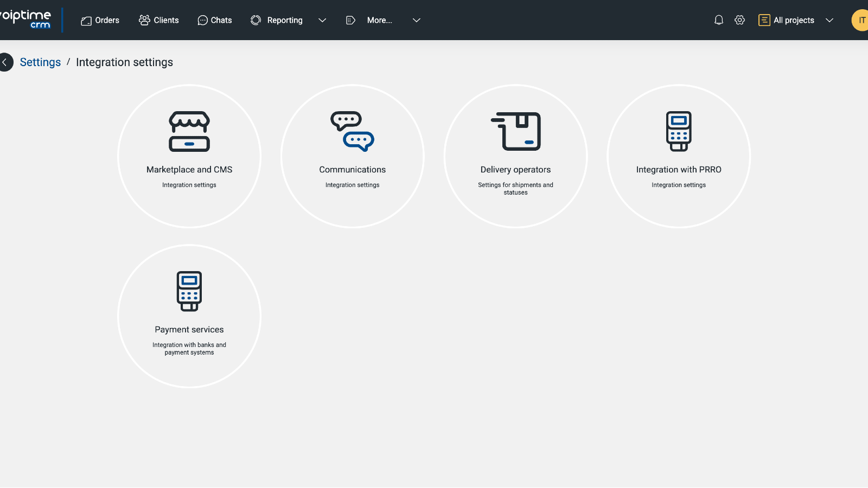Open the notifications bell
Screen dimensions: 868x488
pyautogui.click(x=719, y=20)
